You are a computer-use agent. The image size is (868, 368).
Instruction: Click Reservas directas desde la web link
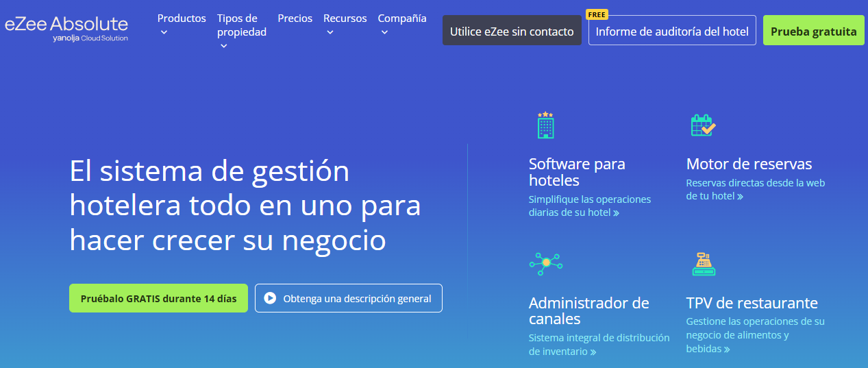pyautogui.click(x=755, y=189)
